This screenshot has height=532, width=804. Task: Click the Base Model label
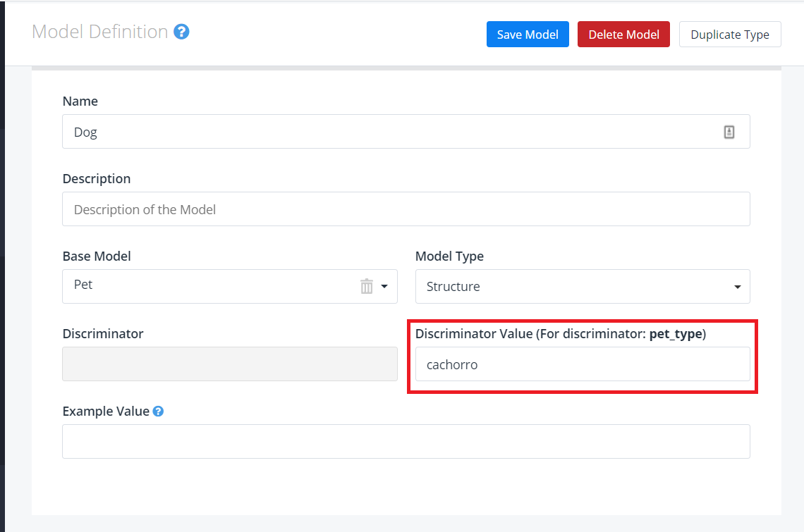point(97,256)
